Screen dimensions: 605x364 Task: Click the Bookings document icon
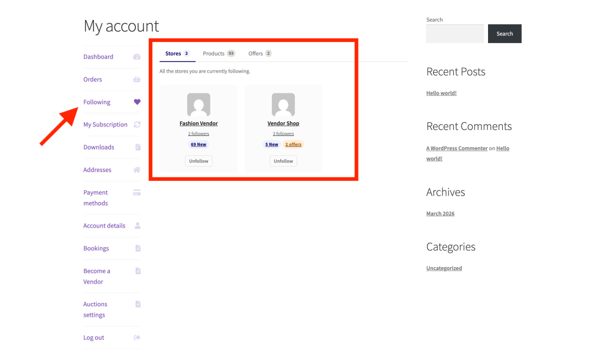[x=138, y=248]
